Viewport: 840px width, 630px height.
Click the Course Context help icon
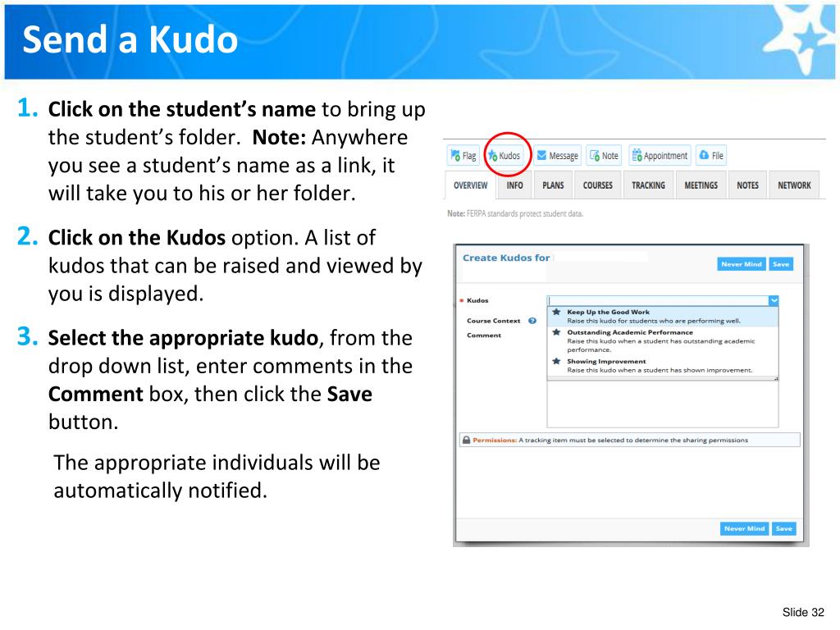pos(532,321)
